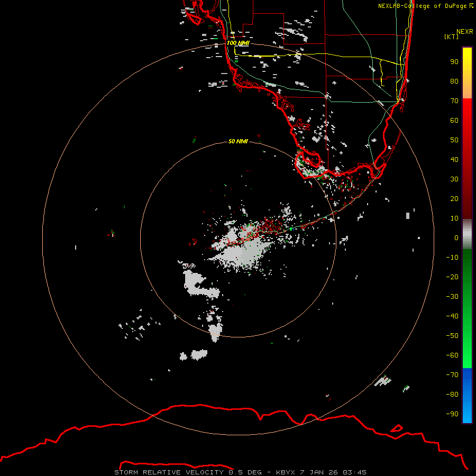
Task: Click the [KT] units label
Action: (451, 36)
